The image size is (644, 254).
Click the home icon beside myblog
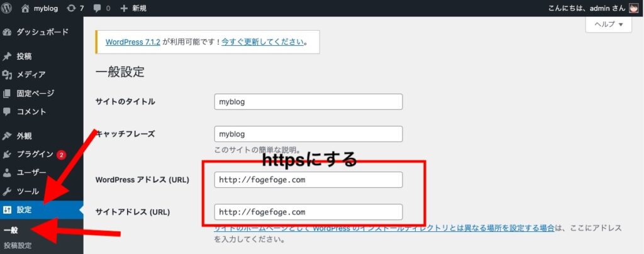25,8
